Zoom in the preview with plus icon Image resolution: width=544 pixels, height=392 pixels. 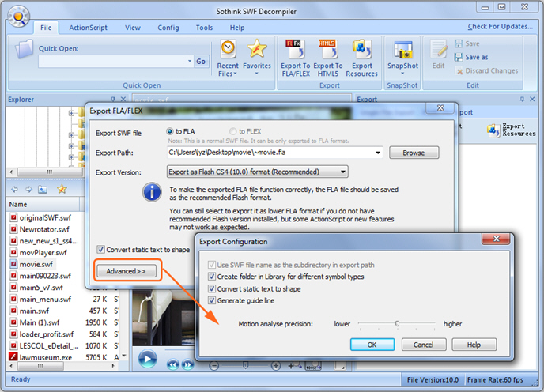coord(276,366)
